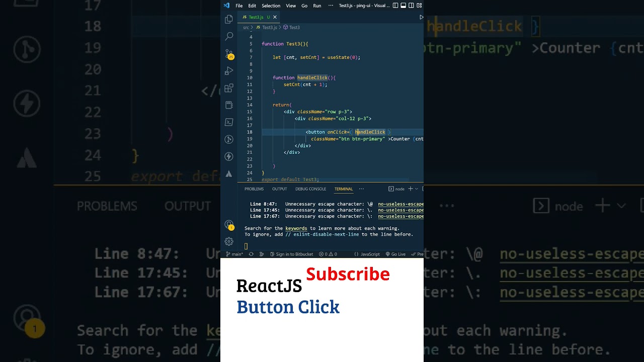Open errors and warnings count in status bar
The width and height of the screenshot is (644, 362).
[x=328, y=254]
